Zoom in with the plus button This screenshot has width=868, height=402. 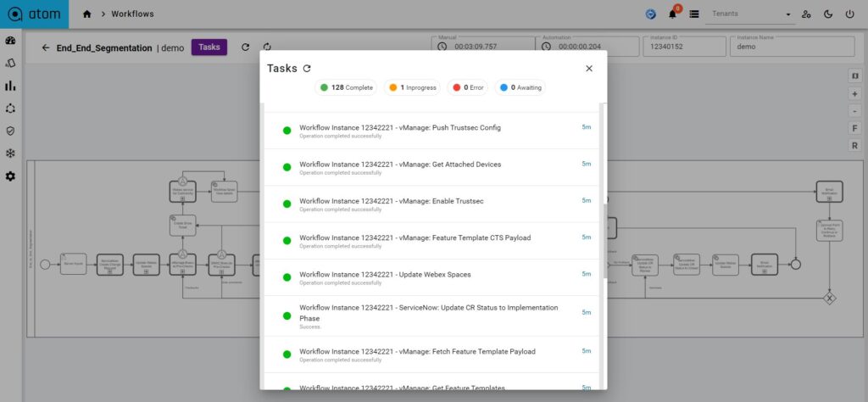[854, 93]
